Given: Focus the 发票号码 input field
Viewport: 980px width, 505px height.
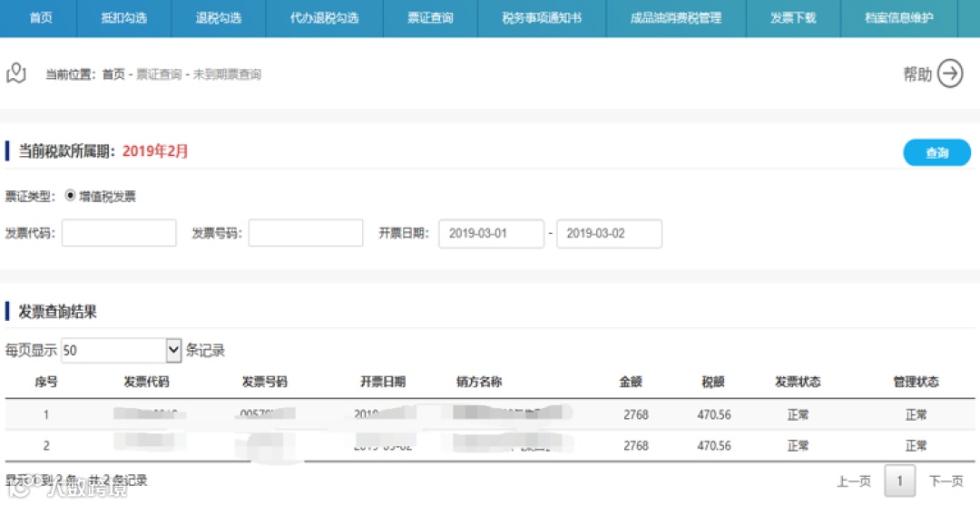Looking at the screenshot, I should 306,233.
